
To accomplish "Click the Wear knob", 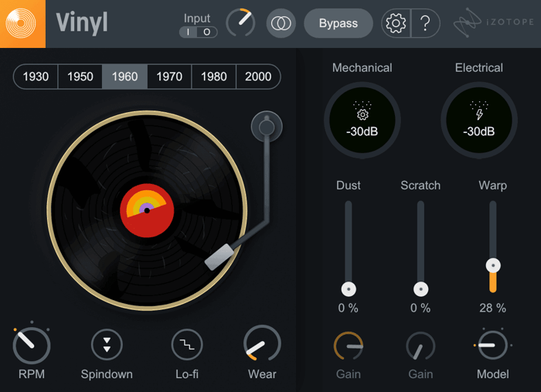I will click(x=262, y=344).
